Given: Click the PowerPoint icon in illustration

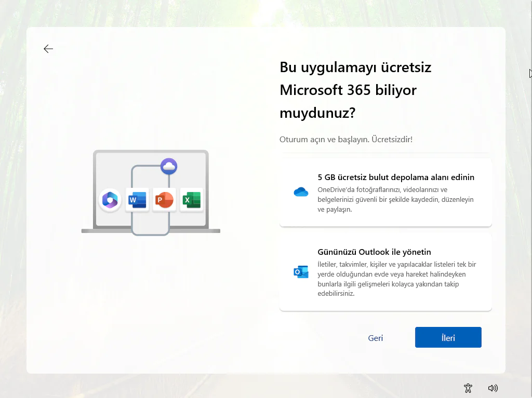Looking at the screenshot, I should pyautogui.click(x=164, y=200).
